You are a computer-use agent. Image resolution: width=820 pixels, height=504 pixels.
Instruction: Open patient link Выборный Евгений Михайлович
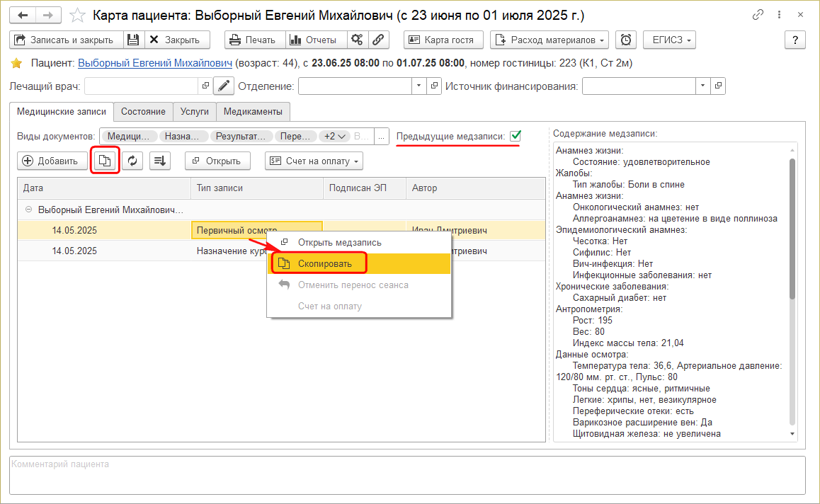tap(155, 63)
